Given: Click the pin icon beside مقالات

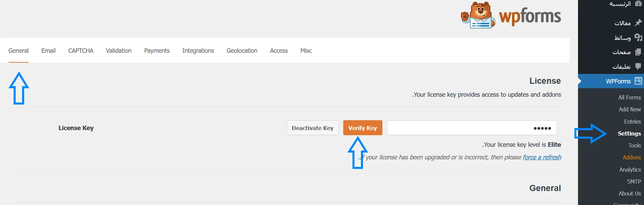Looking at the screenshot, I should 638,23.
